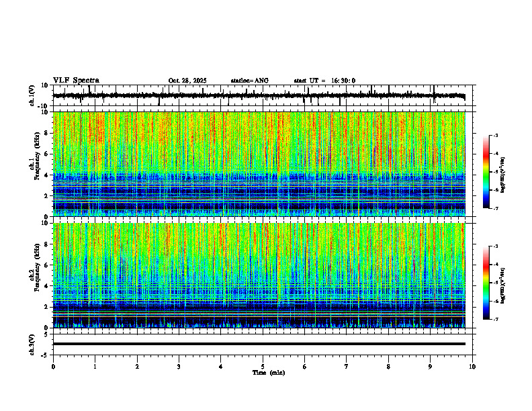Click the "ch.3(V)" axis label
Image resolution: width=532 pixels, height=411 pixels.
(x=32, y=345)
